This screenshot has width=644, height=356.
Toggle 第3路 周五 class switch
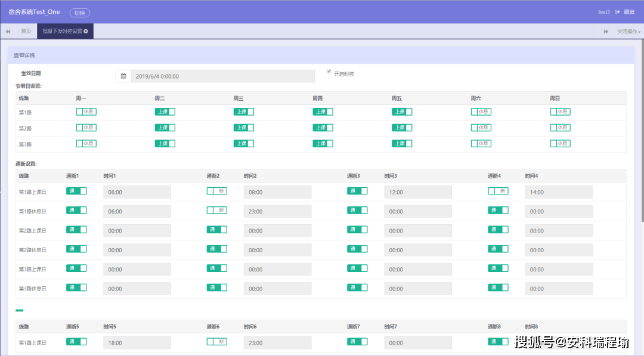point(402,144)
